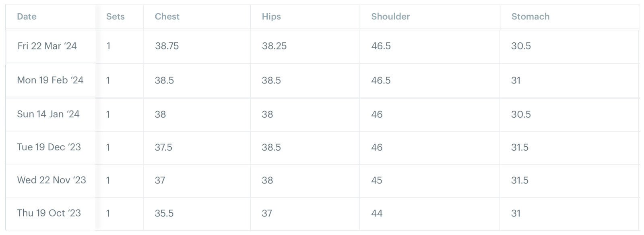Click the chest value 38.75
The image size is (644, 235).
pyautogui.click(x=167, y=46)
